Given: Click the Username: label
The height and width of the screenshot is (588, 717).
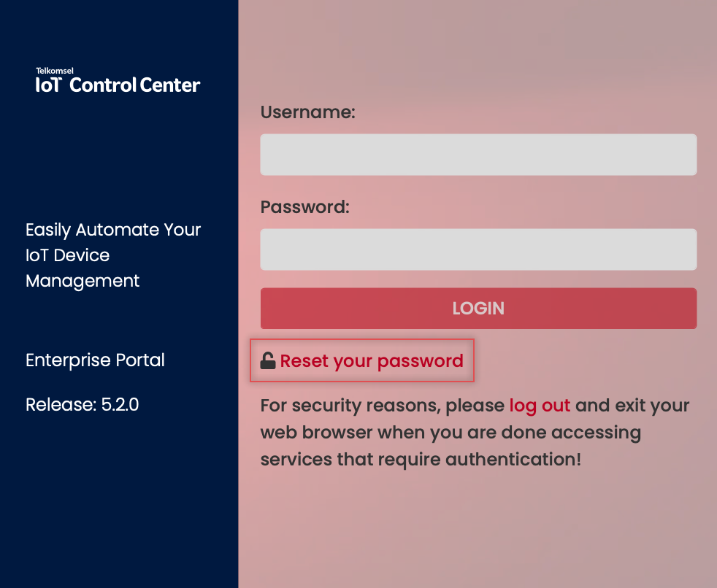Looking at the screenshot, I should (307, 112).
